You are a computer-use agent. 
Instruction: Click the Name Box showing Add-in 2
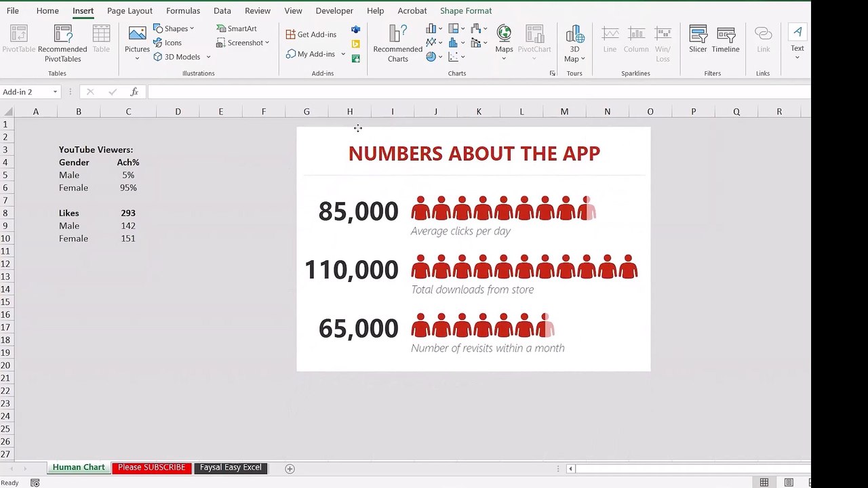coord(26,91)
